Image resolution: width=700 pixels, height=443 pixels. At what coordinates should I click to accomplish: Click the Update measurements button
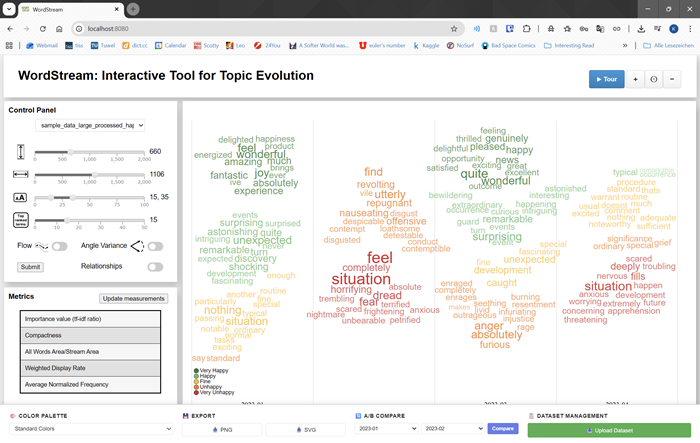coord(133,299)
